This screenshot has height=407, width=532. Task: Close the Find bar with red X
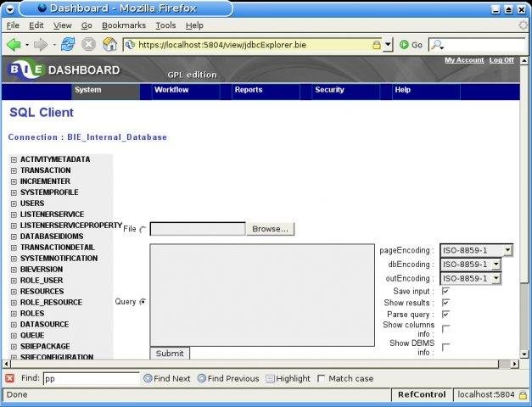[9, 378]
